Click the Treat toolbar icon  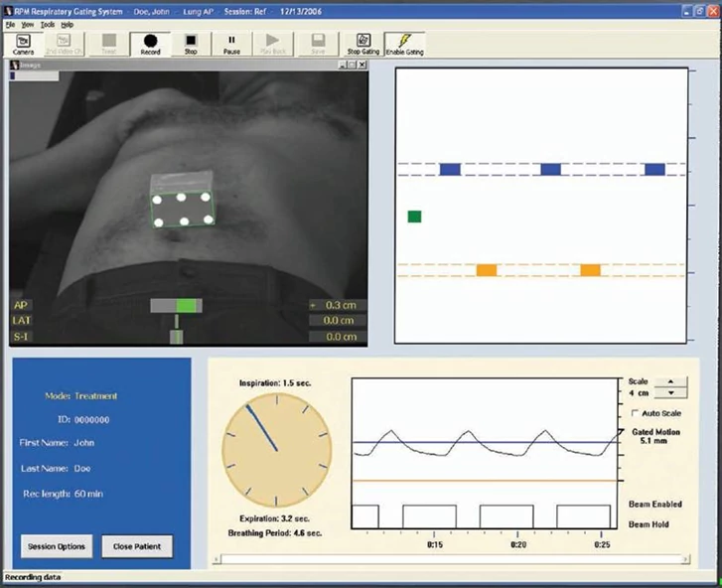[109, 43]
